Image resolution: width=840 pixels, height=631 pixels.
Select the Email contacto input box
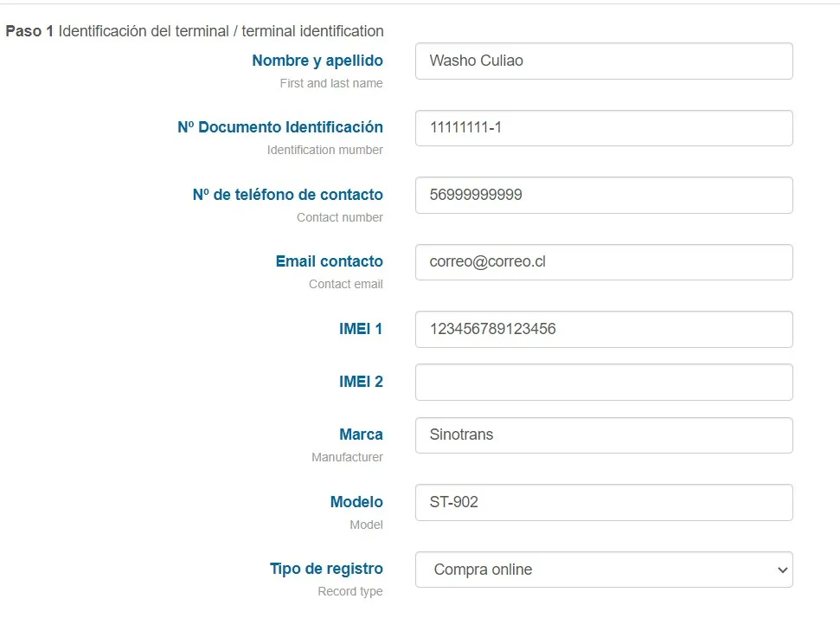pyautogui.click(x=604, y=262)
